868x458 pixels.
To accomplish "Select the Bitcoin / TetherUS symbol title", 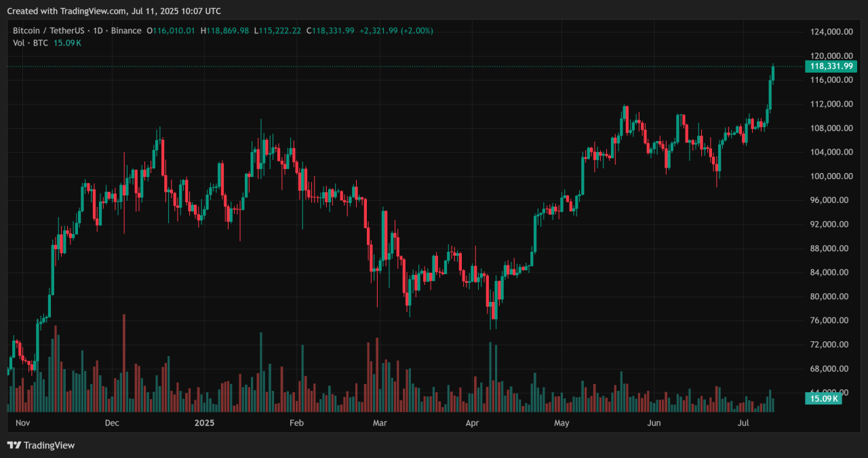I will click(50, 31).
